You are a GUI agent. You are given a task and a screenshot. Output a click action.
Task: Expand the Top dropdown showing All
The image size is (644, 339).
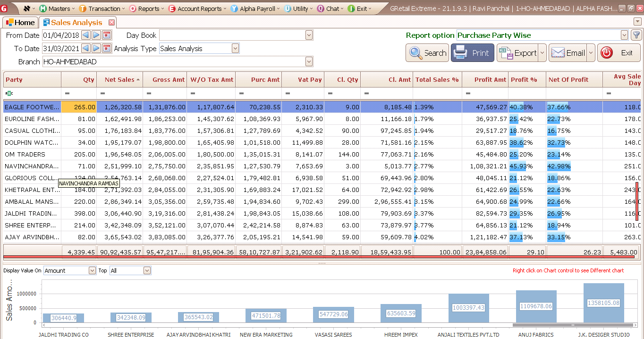click(x=147, y=270)
